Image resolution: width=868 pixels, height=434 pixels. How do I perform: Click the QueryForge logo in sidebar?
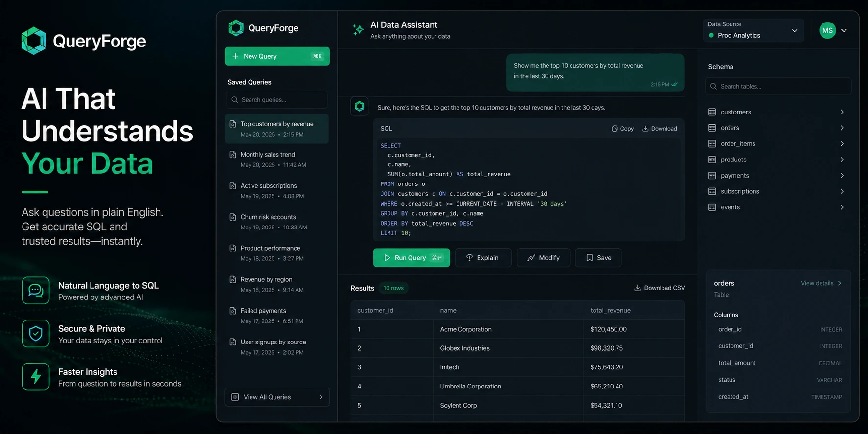coord(236,28)
